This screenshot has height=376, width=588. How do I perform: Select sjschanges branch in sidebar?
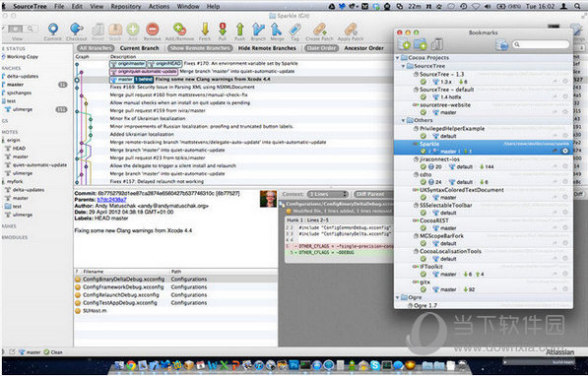(x=19, y=93)
